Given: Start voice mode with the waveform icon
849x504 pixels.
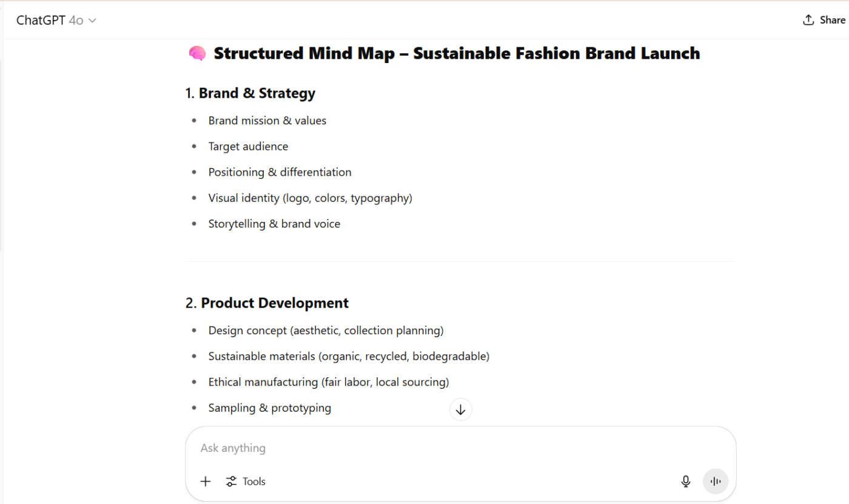Looking at the screenshot, I should pos(716,482).
